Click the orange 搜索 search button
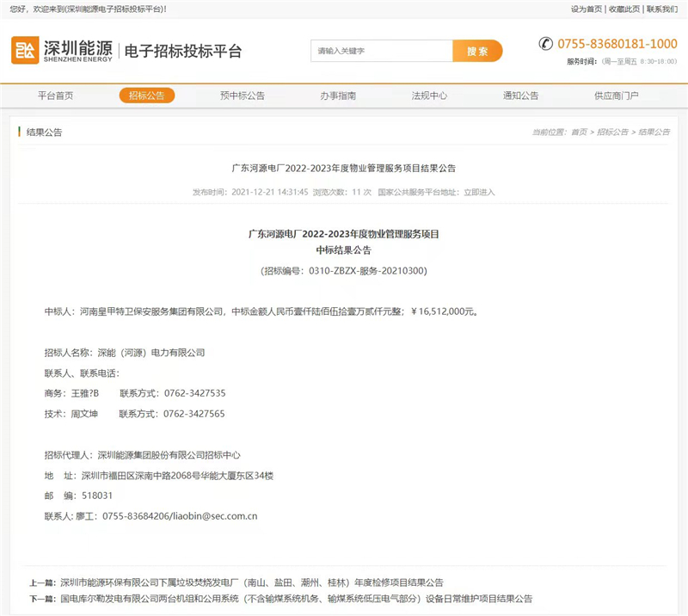 click(477, 51)
